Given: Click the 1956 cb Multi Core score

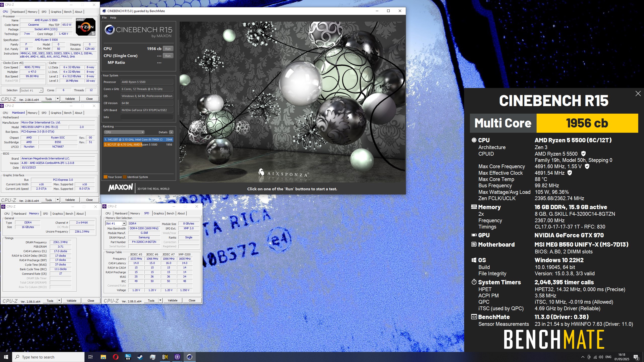Looking at the screenshot, I should (587, 123).
